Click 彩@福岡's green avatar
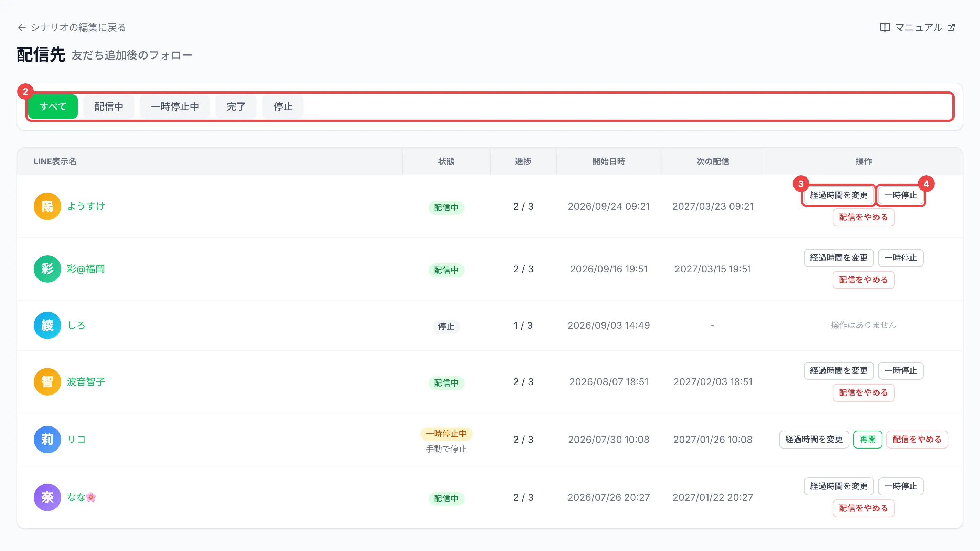The width and height of the screenshot is (980, 551). click(x=47, y=269)
